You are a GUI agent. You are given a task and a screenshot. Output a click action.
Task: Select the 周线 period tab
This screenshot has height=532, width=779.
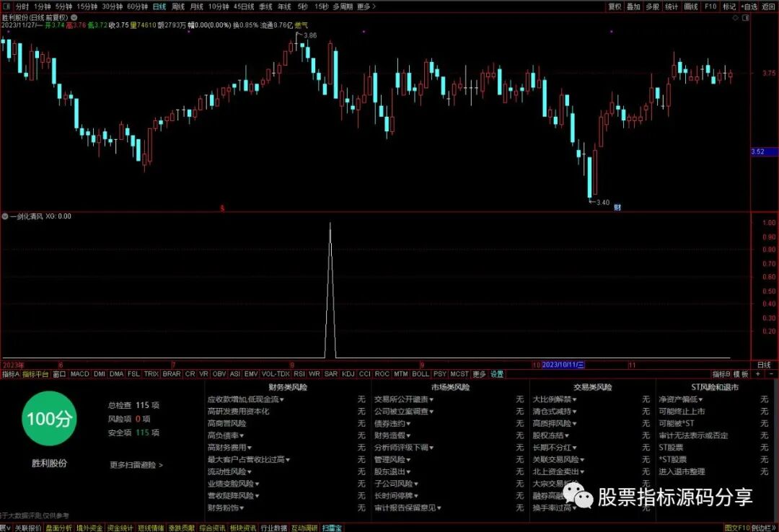178,6
